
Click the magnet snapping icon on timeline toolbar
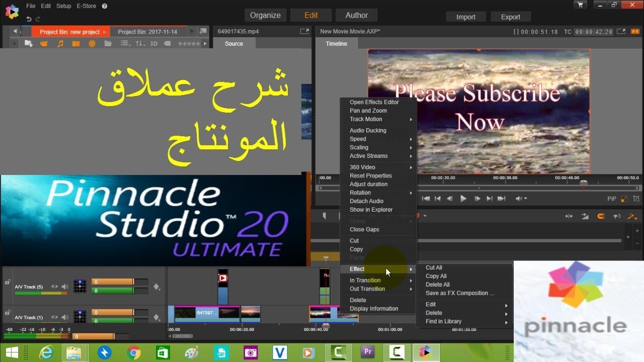(x=601, y=216)
